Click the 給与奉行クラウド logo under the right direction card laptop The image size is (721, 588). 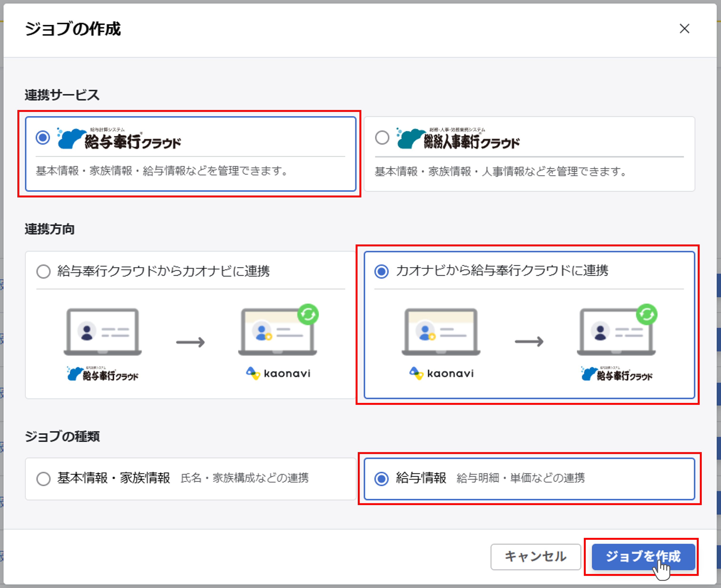(x=617, y=374)
